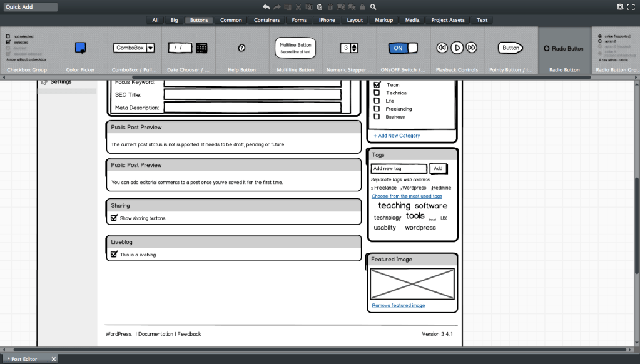Image resolution: width=640 pixels, height=364 pixels.
Task: Click the Add button next to tag field
Action: [438, 168]
